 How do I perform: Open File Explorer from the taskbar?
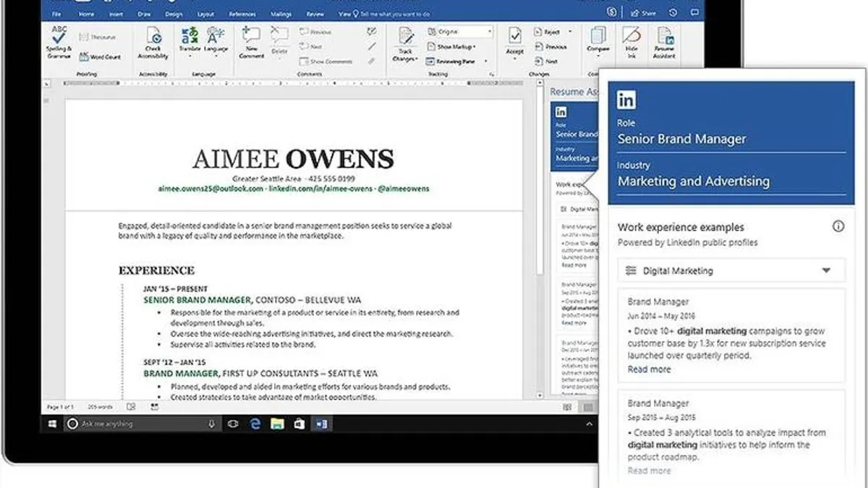(x=277, y=424)
